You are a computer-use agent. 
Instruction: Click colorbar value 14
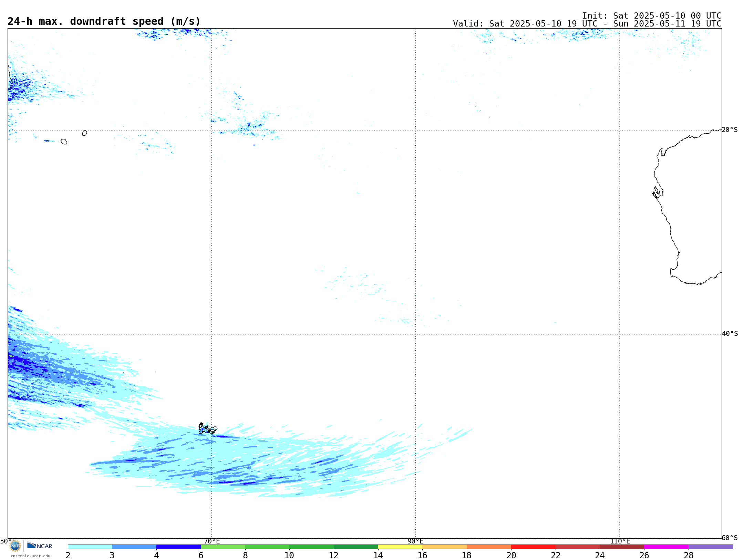coord(378,555)
